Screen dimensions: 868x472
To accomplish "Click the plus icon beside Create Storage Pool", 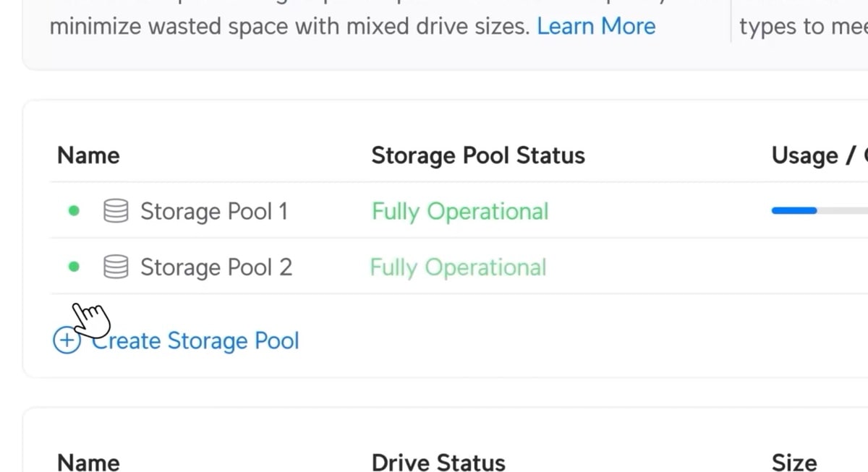I will (67, 340).
